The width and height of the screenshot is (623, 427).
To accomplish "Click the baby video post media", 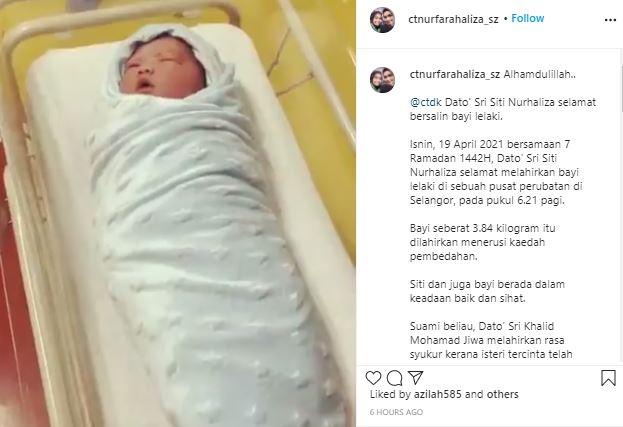I will [178, 213].
